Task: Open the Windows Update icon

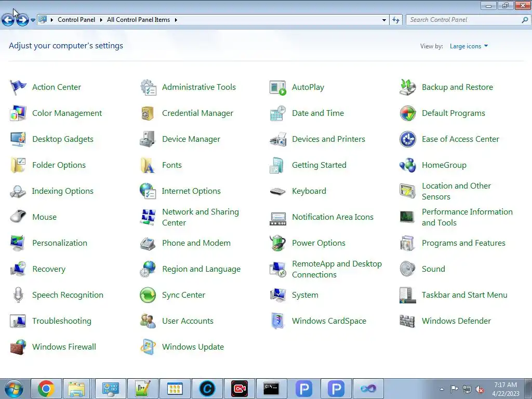Action: [148, 347]
